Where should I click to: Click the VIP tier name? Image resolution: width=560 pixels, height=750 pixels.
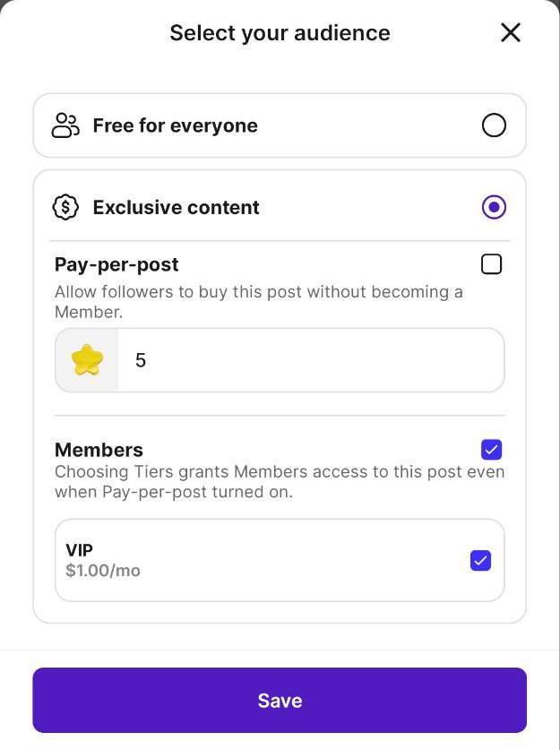(79, 550)
